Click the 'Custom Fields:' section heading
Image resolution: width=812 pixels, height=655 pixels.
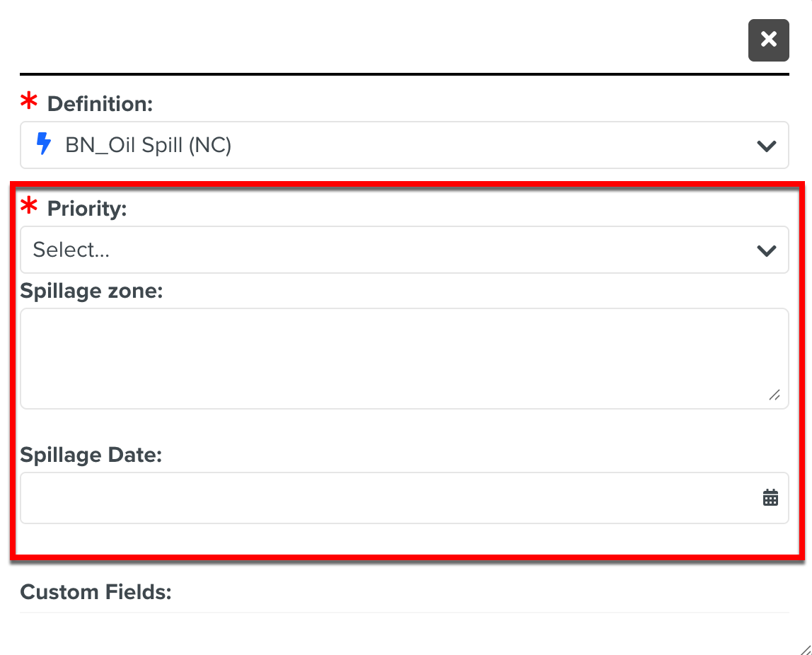click(x=96, y=591)
